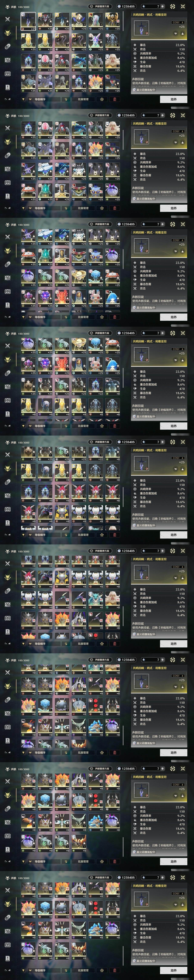The image size is (194, 980).
Task: Toggle the heart favorite icon on detail card, topmost panel
Action: point(176,33)
